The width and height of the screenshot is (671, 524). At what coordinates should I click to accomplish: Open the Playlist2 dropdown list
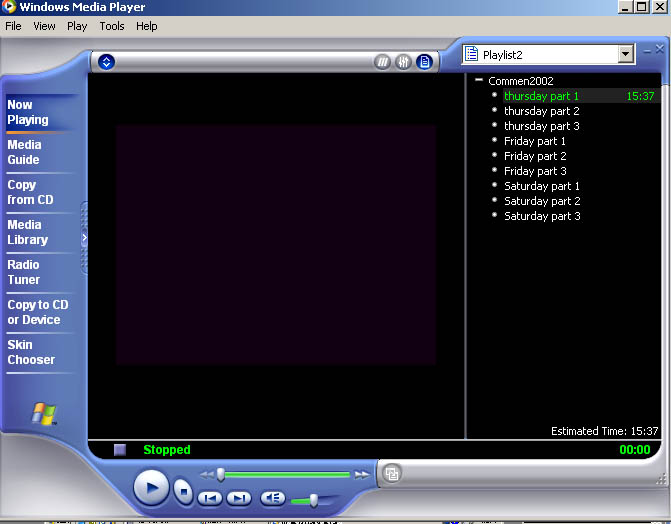626,55
